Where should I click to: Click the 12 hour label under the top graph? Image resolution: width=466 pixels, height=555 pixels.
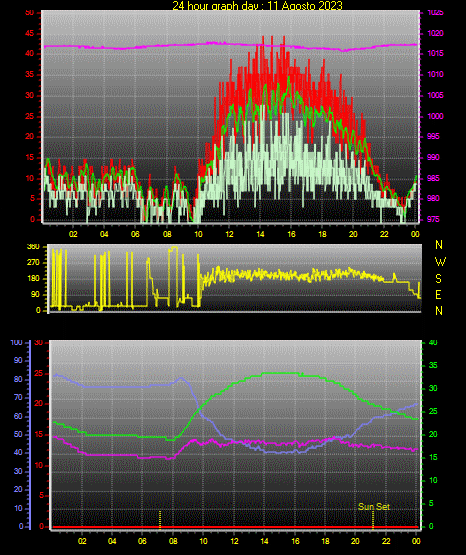coord(229,234)
